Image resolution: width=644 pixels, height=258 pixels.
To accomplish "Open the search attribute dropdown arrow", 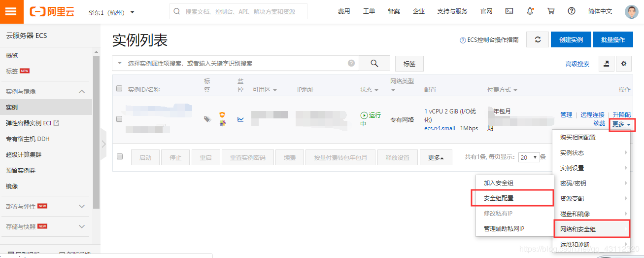I will tap(120, 64).
